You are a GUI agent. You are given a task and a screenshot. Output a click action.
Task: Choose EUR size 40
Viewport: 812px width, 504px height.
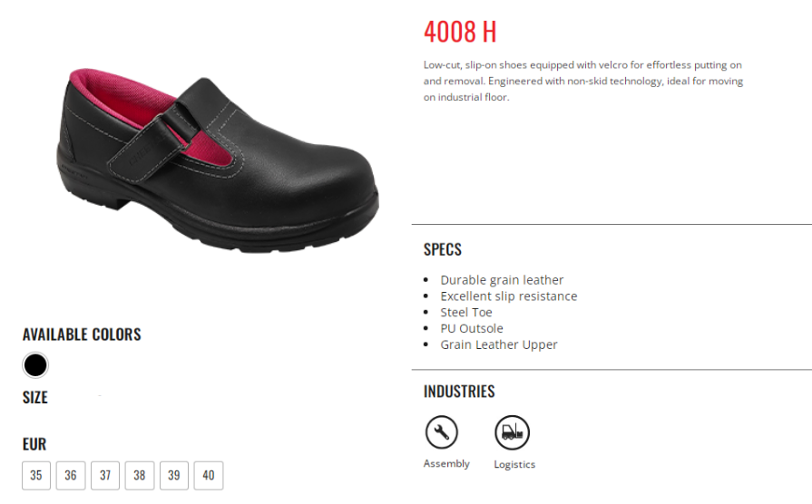point(208,475)
